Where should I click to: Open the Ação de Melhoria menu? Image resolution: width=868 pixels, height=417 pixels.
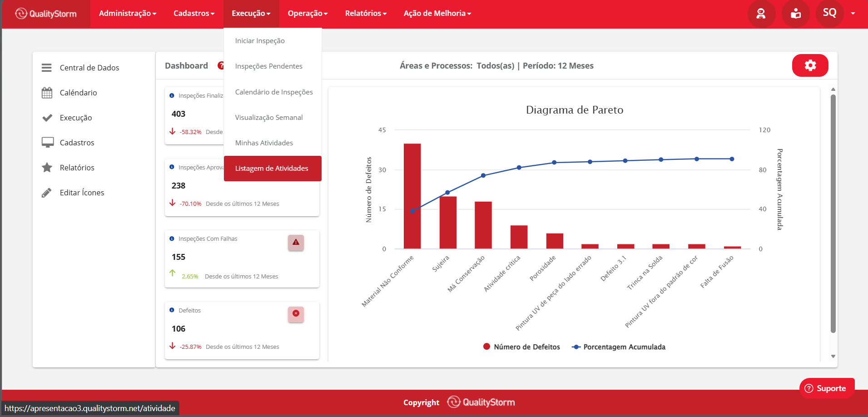point(437,14)
